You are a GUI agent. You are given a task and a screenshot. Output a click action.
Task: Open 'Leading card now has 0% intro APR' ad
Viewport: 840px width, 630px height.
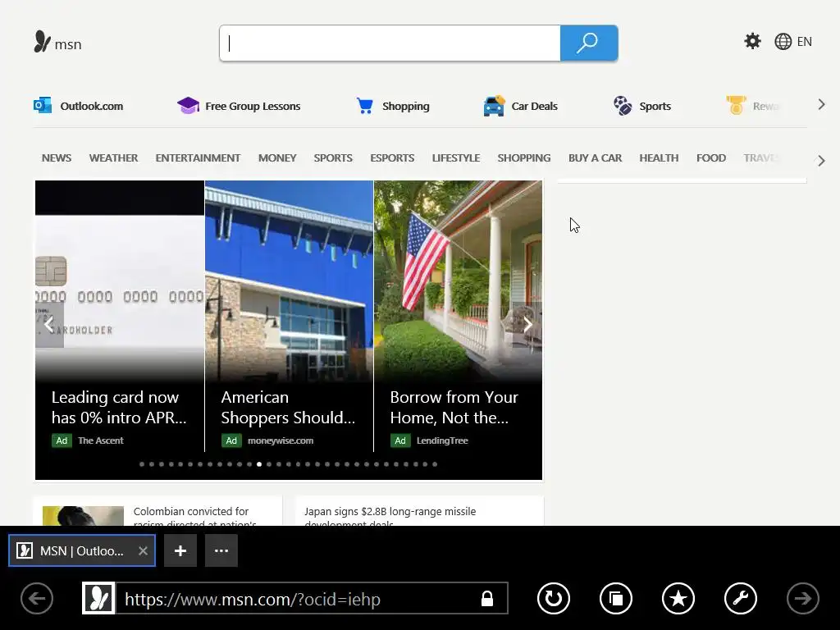click(x=119, y=407)
